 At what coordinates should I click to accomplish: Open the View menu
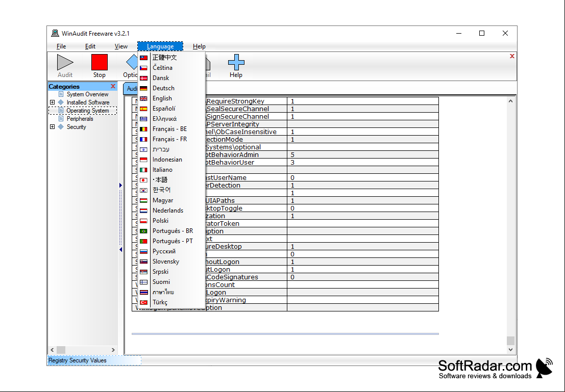[x=121, y=46]
